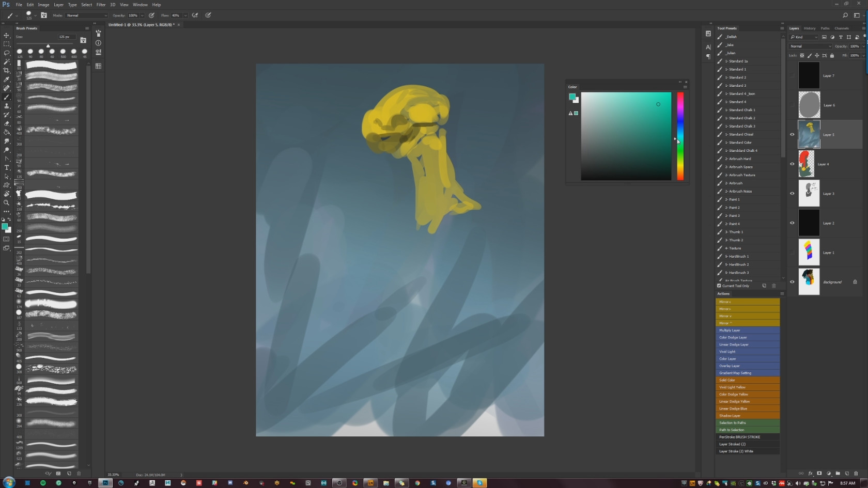This screenshot has height=488, width=868.
Task: Show Layer 7 visibility box
Action: (792, 75)
